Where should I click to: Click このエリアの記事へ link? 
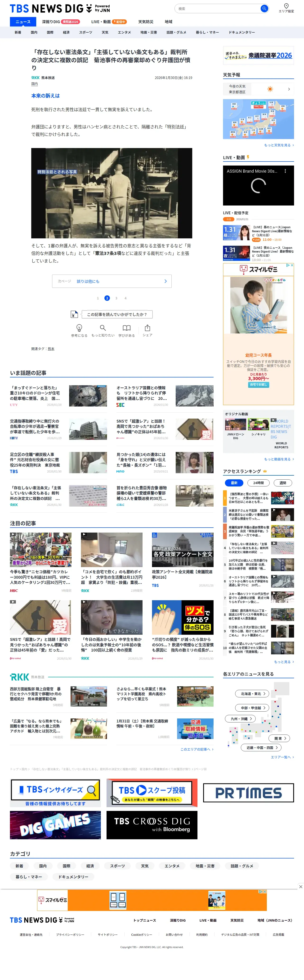tap(197, 749)
